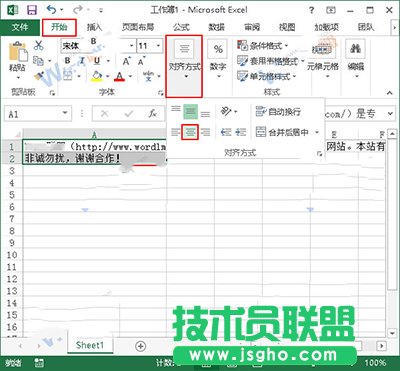Viewport: 400px width, 371px height.
Task: Align text left in the popup
Action: point(175,132)
